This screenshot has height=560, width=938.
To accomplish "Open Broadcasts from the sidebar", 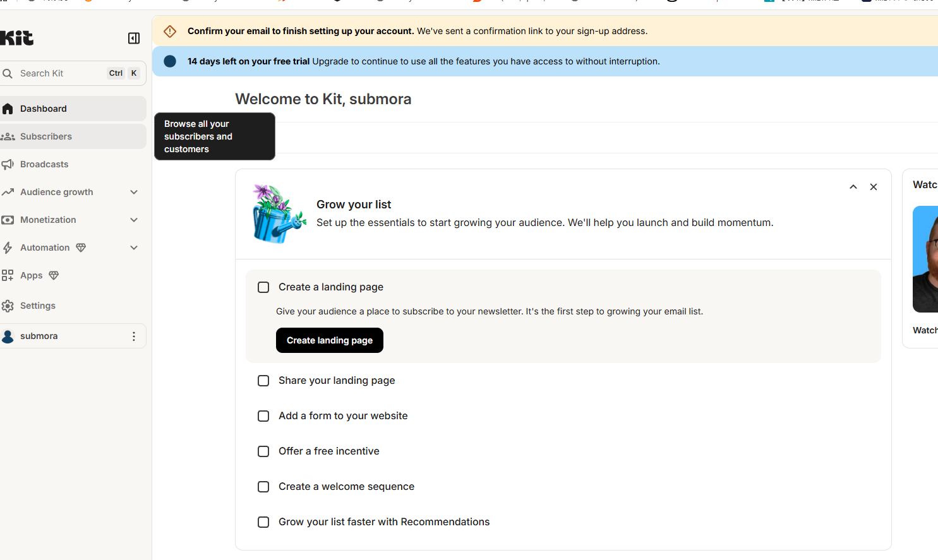I will (73, 164).
